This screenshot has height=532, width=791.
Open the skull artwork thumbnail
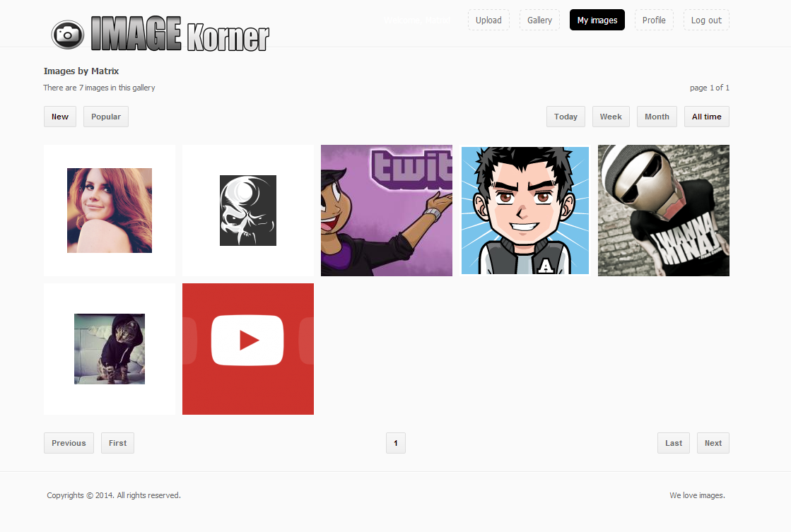pos(247,211)
